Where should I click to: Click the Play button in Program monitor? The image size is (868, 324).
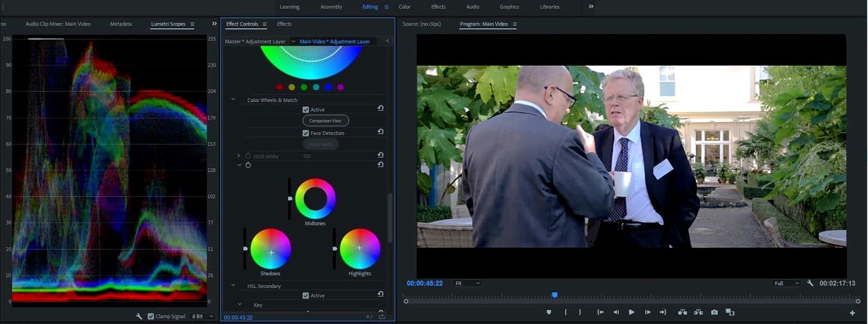tap(632, 312)
